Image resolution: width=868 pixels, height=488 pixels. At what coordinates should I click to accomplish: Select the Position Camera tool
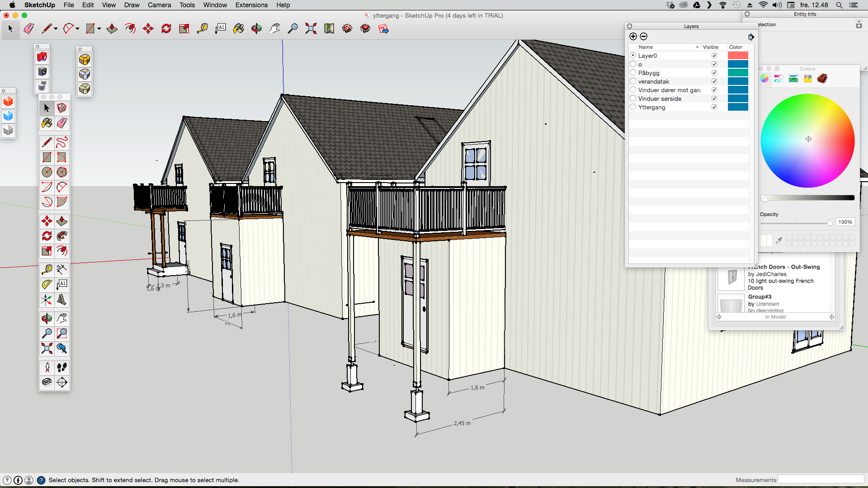pos(47,367)
